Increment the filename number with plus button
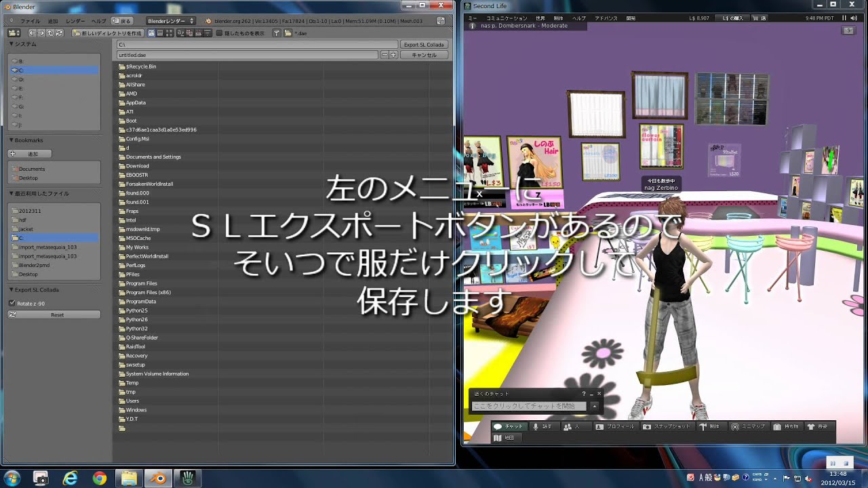This screenshot has width=868, height=488. tap(393, 55)
